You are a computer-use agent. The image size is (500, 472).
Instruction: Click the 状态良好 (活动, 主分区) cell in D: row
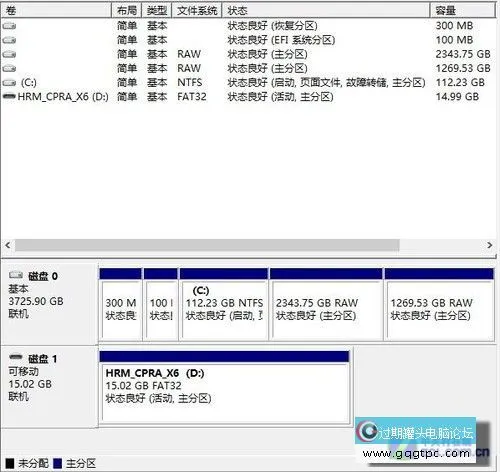pyautogui.click(x=280, y=97)
